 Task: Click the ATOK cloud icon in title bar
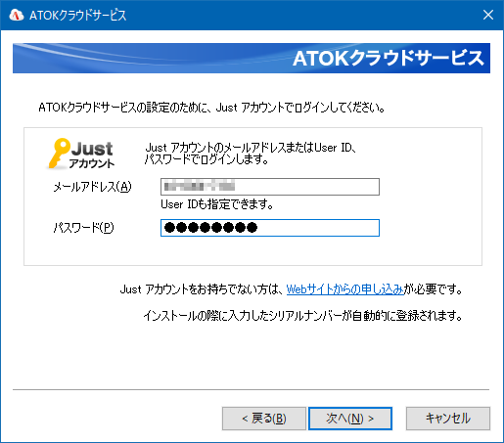coord(17,15)
